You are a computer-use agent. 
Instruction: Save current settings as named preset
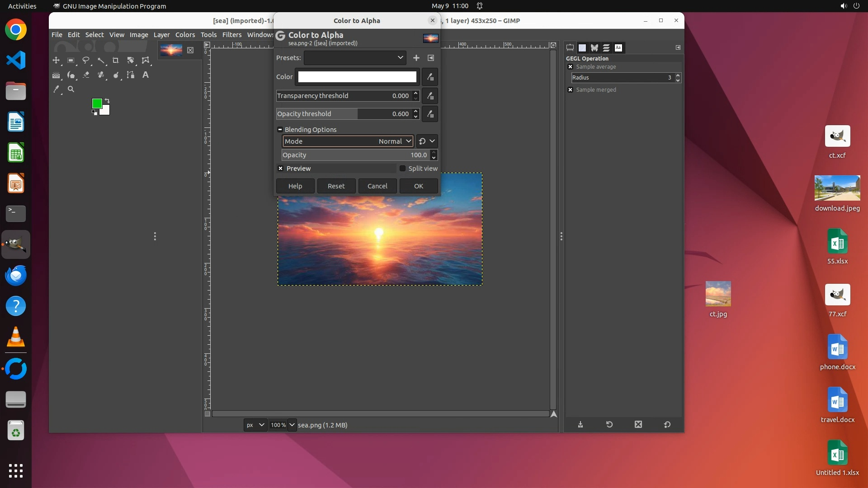(x=416, y=58)
